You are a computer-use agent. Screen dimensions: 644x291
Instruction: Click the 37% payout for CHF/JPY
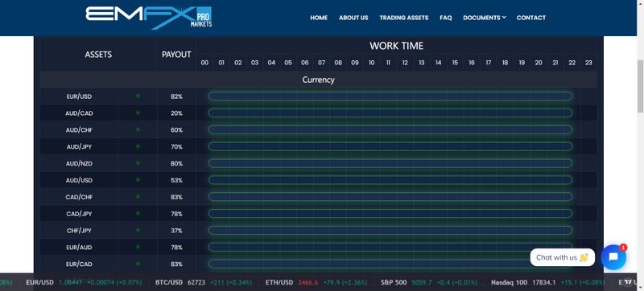[176, 231]
